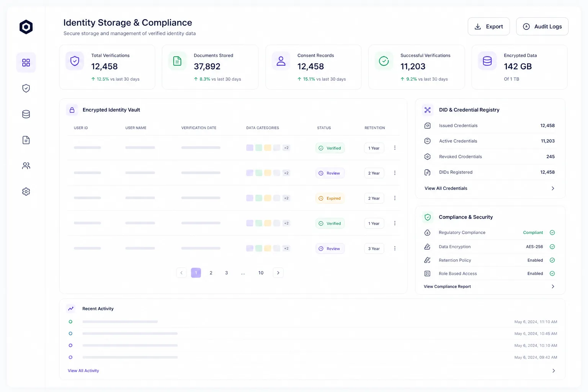
Task: Go to previous page arrow in pagination
Action: click(181, 273)
